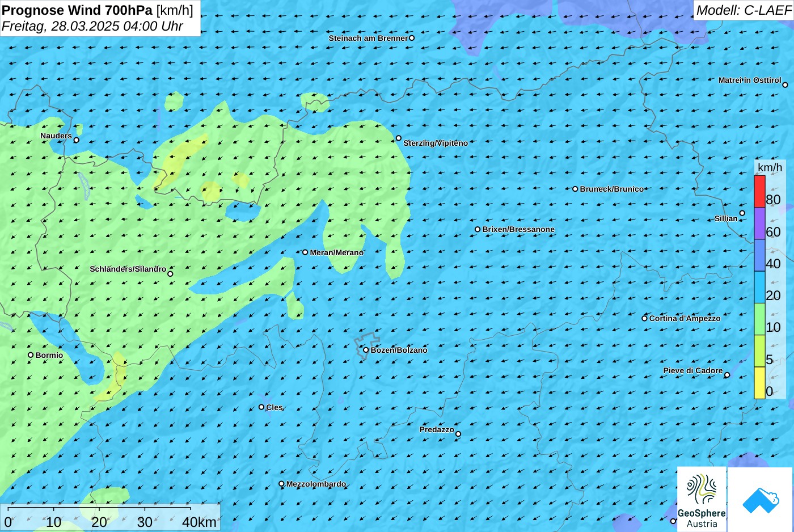Select the purple 60–80 legend swatch

point(759,223)
